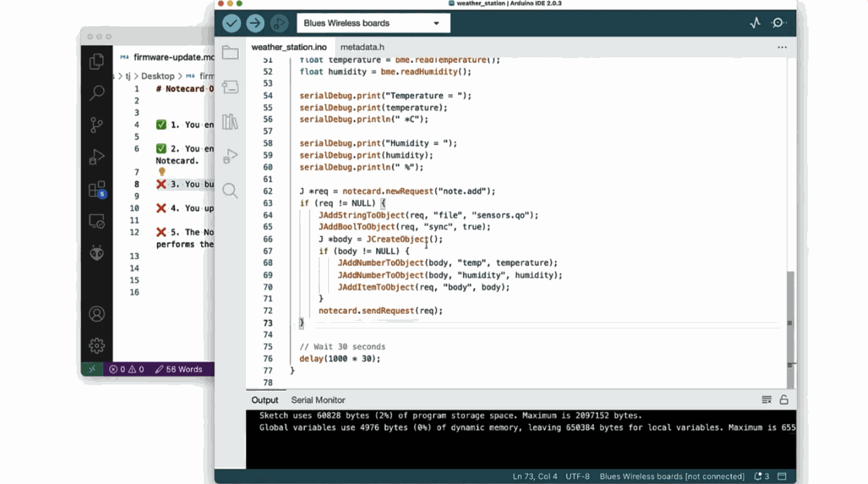Screen dimensions: 868x484
Task: Open Extensions icon in VS Code activity bar
Action: [97, 189]
